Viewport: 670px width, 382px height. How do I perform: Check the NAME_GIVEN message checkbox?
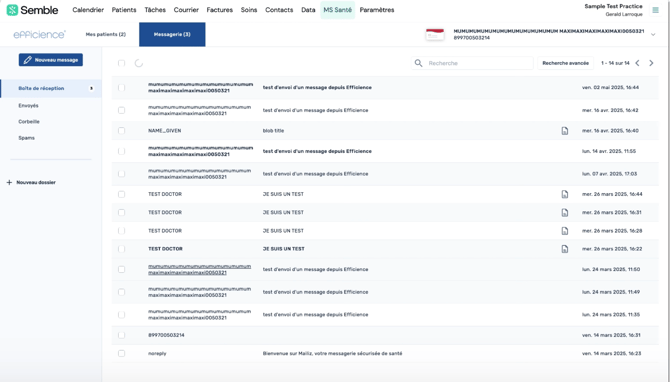pyautogui.click(x=121, y=131)
